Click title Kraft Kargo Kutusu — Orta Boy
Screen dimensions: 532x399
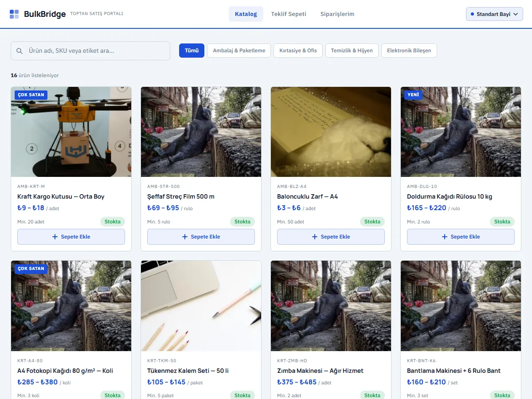(x=61, y=196)
